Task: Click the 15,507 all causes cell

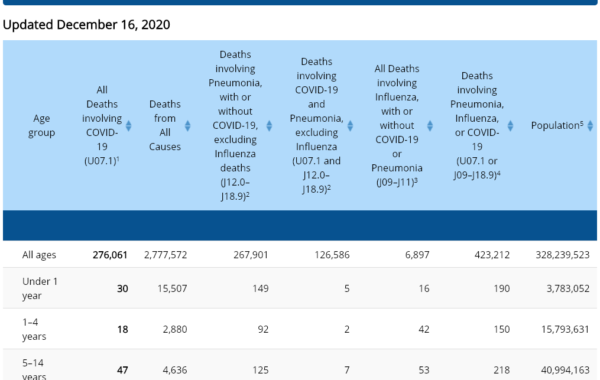Action: [173, 289]
